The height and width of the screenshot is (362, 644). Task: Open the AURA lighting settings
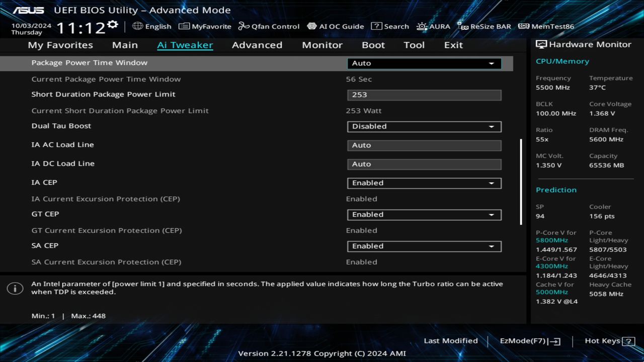(433, 26)
